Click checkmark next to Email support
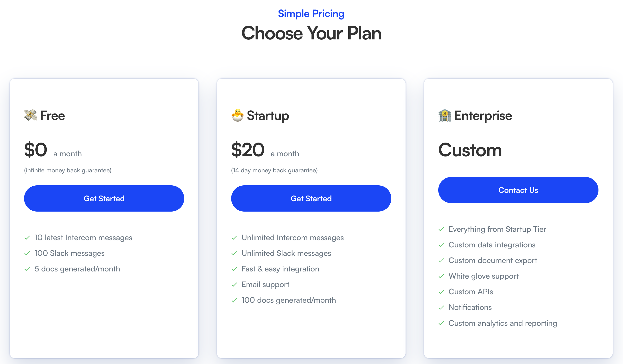Image resolution: width=623 pixels, height=364 pixels. click(x=234, y=284)
